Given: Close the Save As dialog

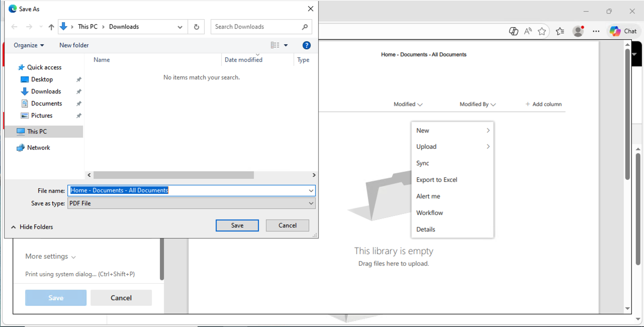Looking at the screenshot, I should click(311, 9).
